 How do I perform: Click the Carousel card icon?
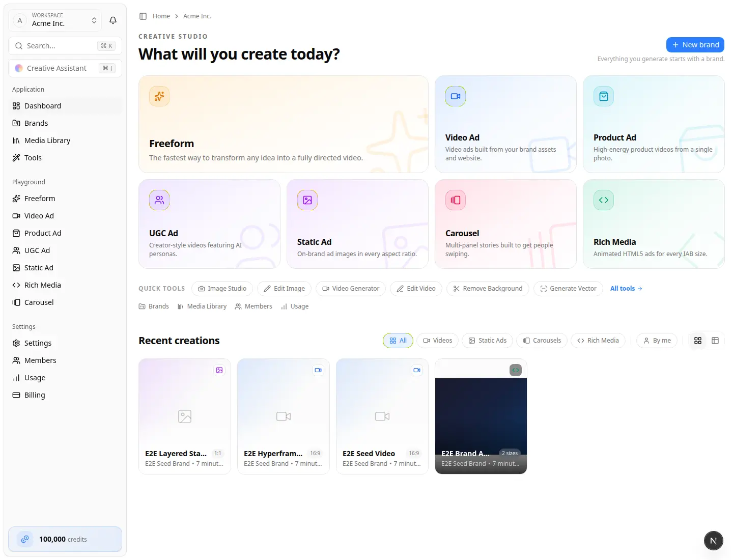[x=456, y=200]
